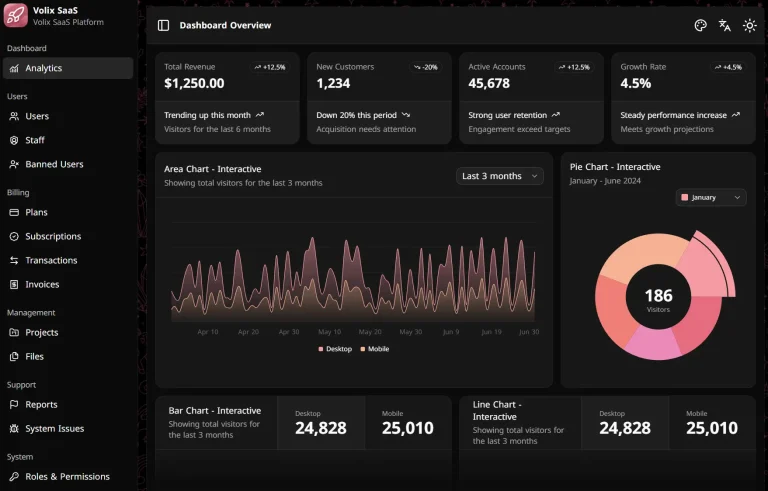Click the -20% badge on New Customers

click(x=425, y=67)
